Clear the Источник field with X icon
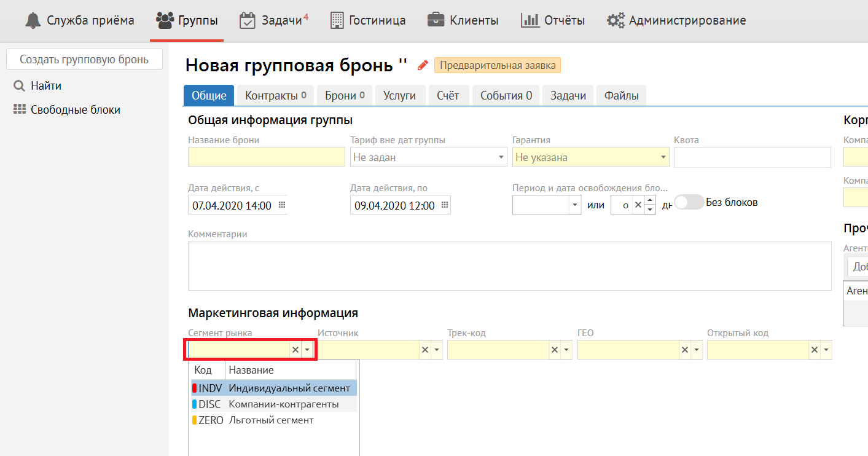868x456 pixels. 424,350
